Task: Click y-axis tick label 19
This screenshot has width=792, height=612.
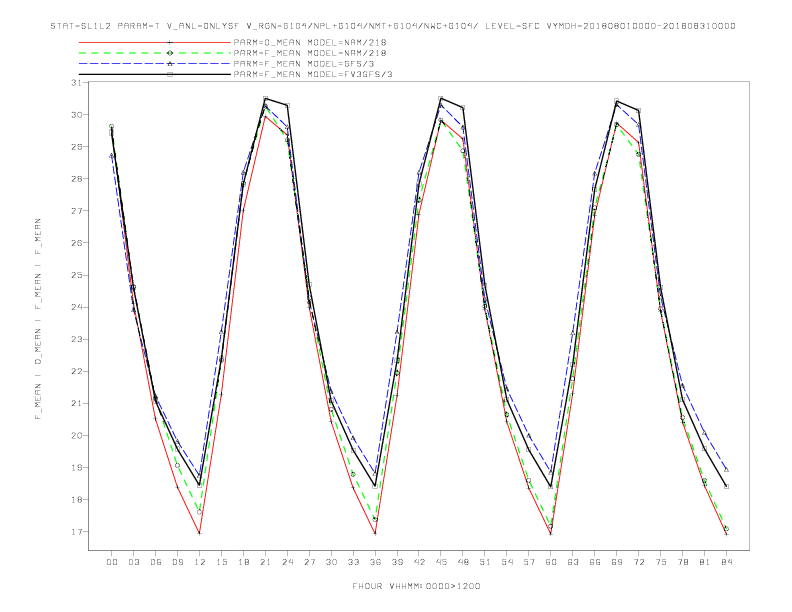Action: click(x=76, y=468)
